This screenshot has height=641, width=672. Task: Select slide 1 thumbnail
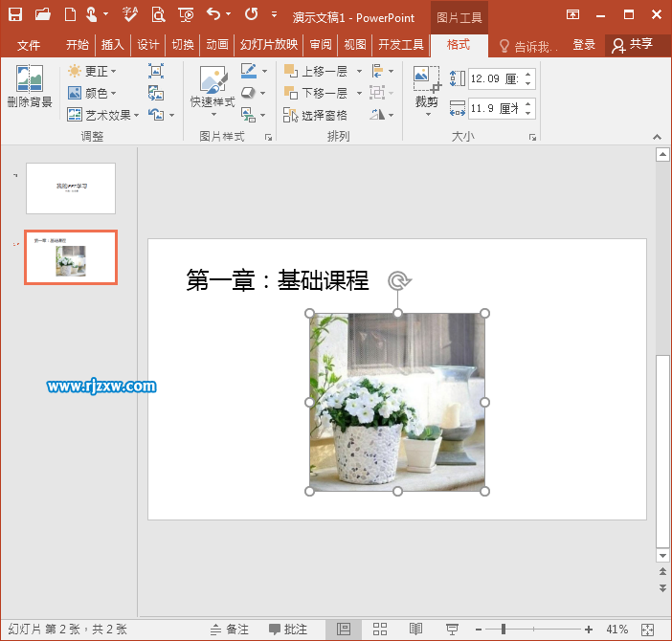click(x=71, y=188)
